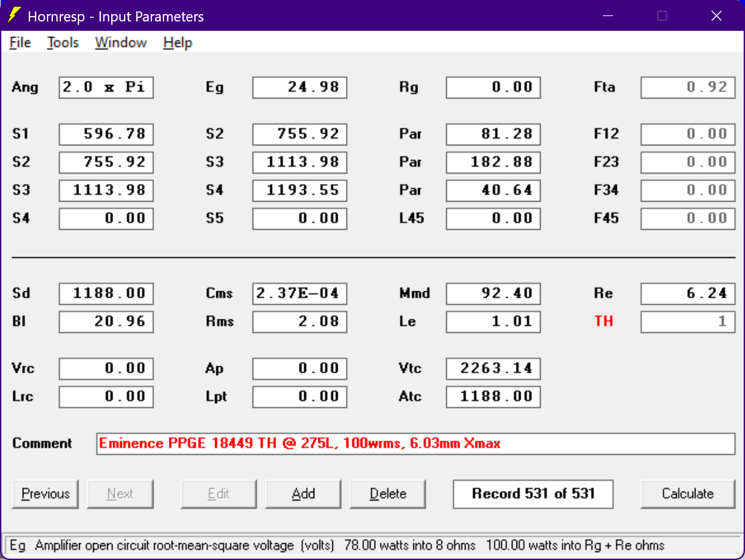Select the F34 field

[x=688, y=190]
